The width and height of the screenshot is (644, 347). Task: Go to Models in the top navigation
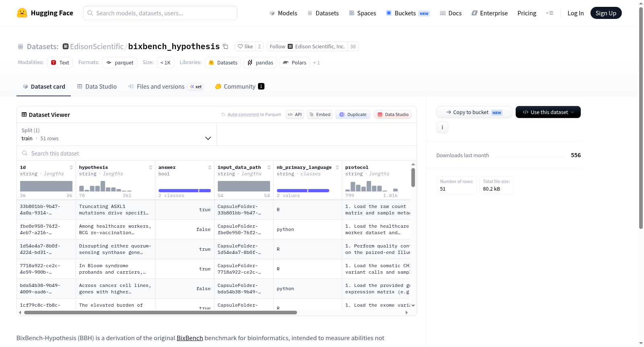pos(283,13)
